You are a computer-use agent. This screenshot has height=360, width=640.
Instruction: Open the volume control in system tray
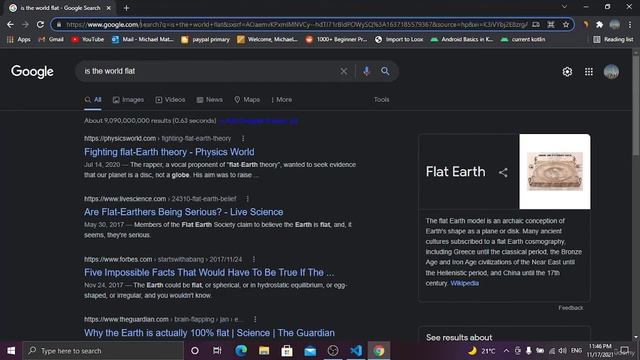[x=562, y=351]
